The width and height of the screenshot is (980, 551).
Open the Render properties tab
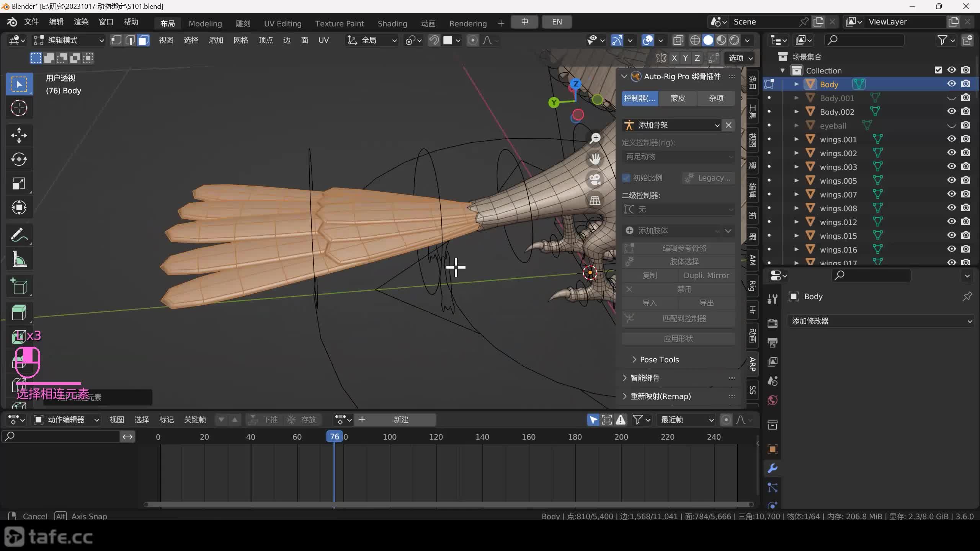(773, 323)
